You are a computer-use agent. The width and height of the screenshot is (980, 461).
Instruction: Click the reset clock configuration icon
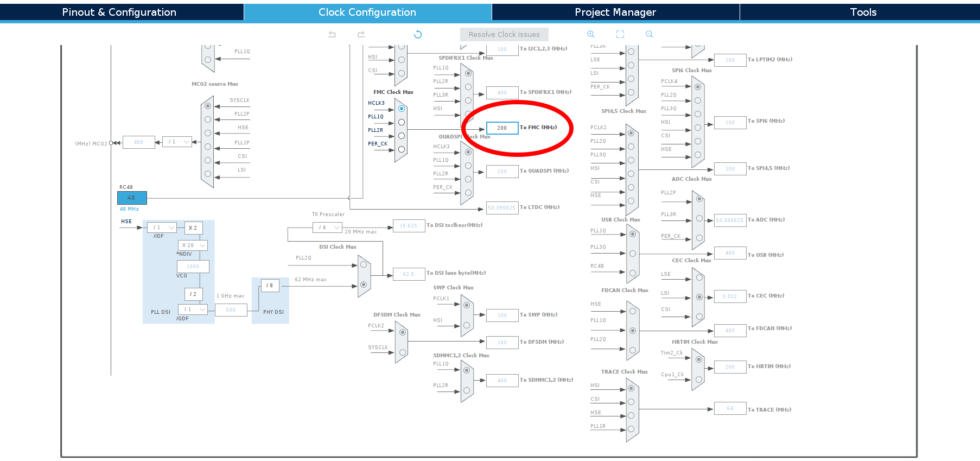coord(418,34)
